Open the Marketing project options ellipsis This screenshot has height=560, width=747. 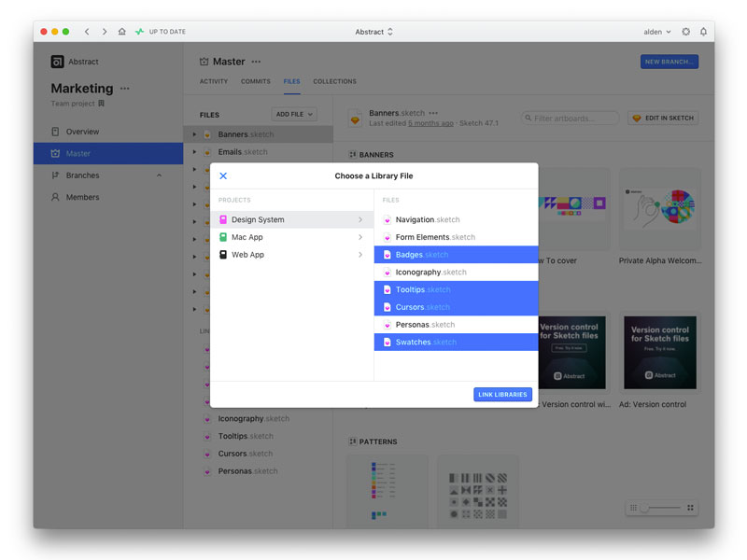[x=125, y=89]
